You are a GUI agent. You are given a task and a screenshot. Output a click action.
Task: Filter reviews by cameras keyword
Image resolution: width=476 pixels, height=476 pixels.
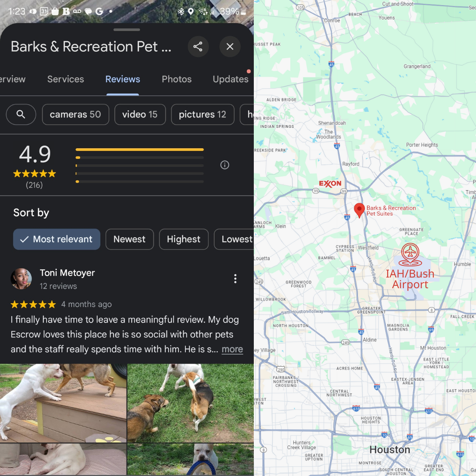pyautogui.click(x=75, y=114)
